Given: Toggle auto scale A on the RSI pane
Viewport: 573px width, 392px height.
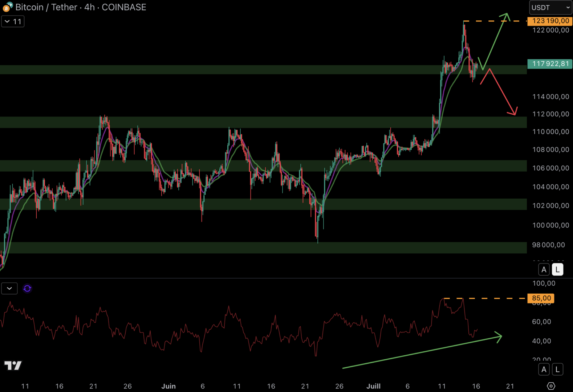Looking at the screenshot, I should 544,369.
